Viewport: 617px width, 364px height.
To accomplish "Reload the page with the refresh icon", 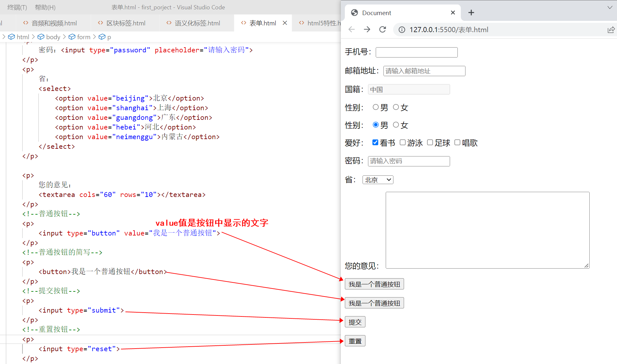I will pos(382,30).
